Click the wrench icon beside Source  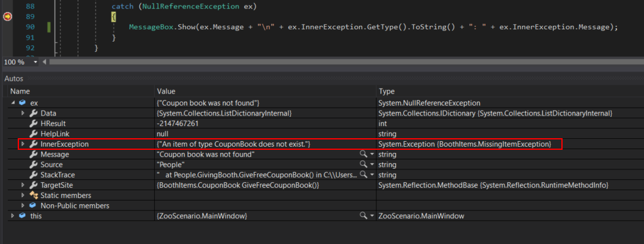point(34,165)
